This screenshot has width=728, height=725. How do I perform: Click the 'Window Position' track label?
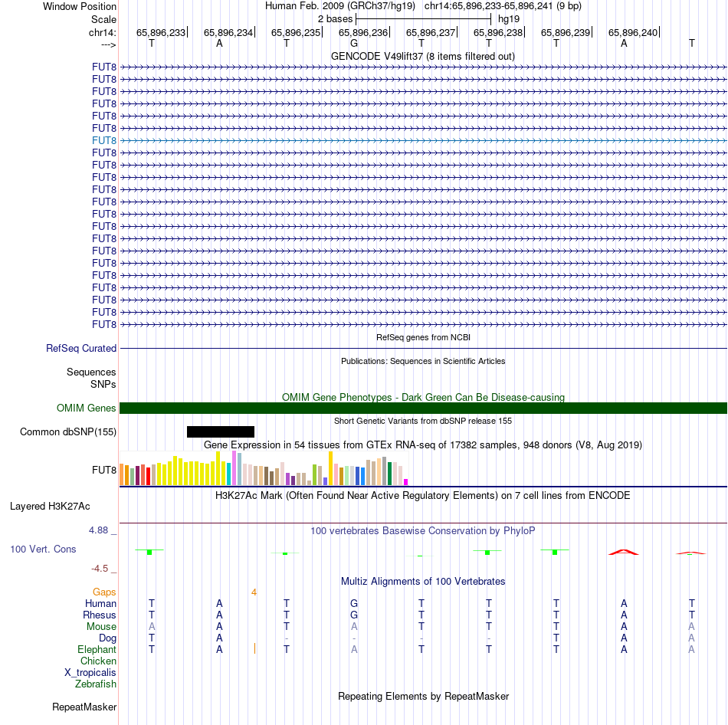click(80, 6)
